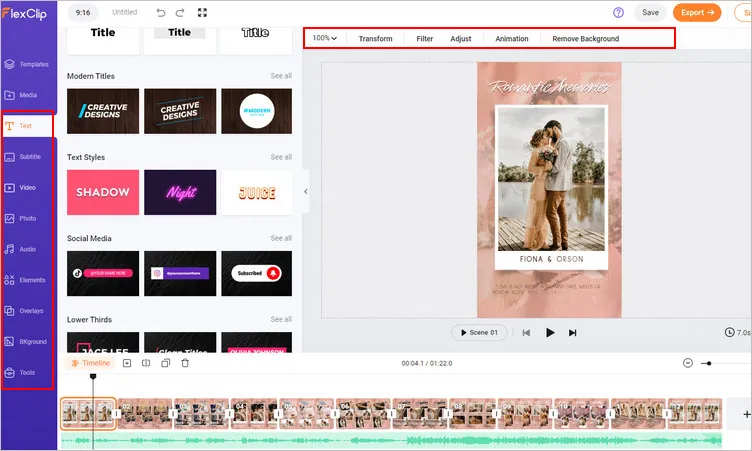Click the Save button
This screenshot has width=752, height=451.
click(x=650, y=12)
